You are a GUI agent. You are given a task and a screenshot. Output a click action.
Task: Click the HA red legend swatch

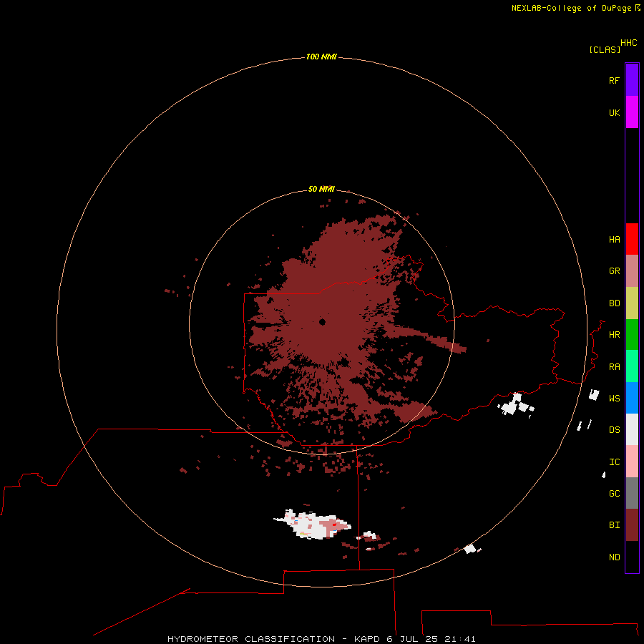(x=632, y=239)
